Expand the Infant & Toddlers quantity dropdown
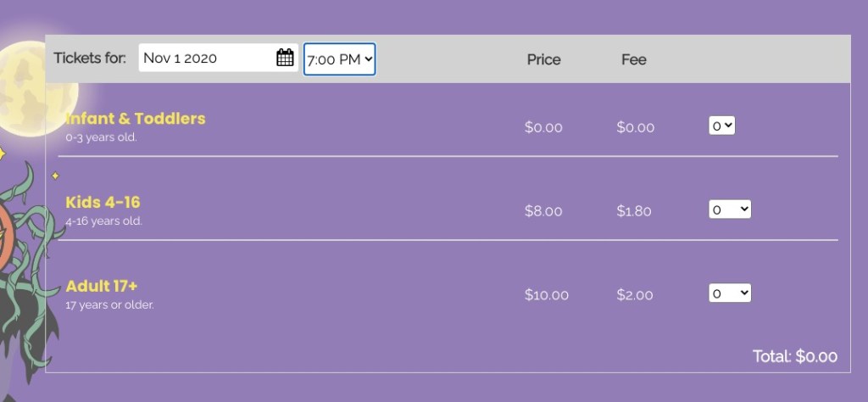This screenshot has height=402, width=868. 722,126
